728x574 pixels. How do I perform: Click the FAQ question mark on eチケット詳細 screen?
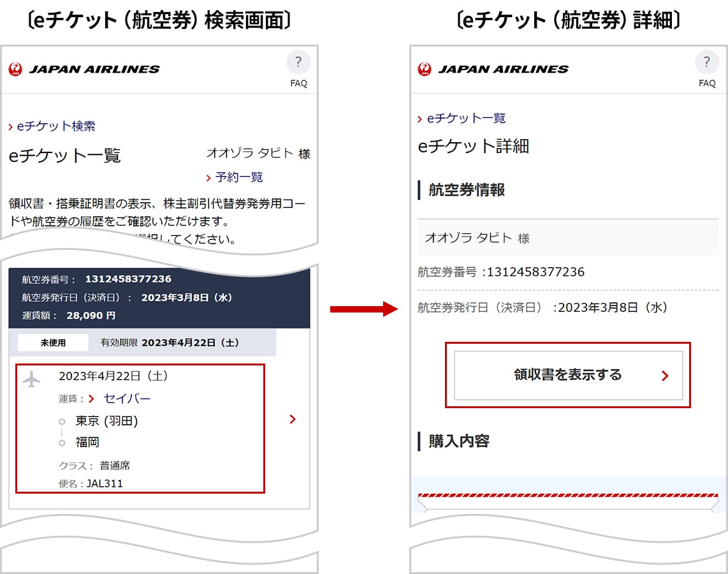tap(706, 63)
